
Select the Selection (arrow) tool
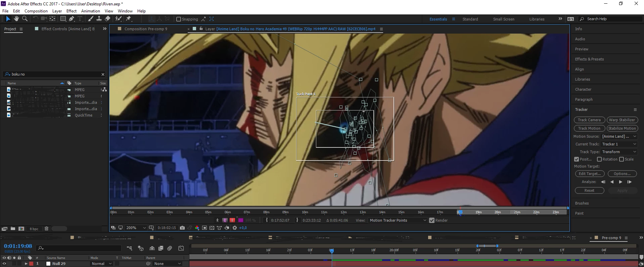click(8, 19)
